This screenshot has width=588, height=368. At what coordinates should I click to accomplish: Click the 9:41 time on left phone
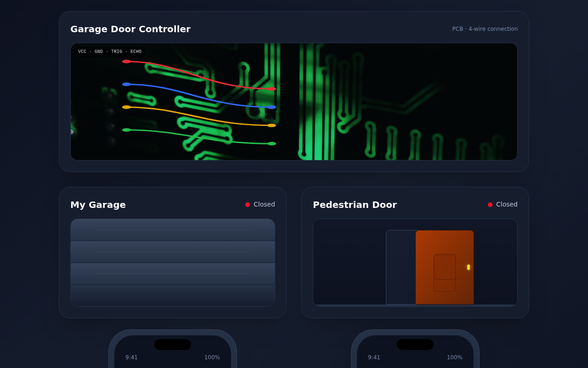click(x=131, y=357)
